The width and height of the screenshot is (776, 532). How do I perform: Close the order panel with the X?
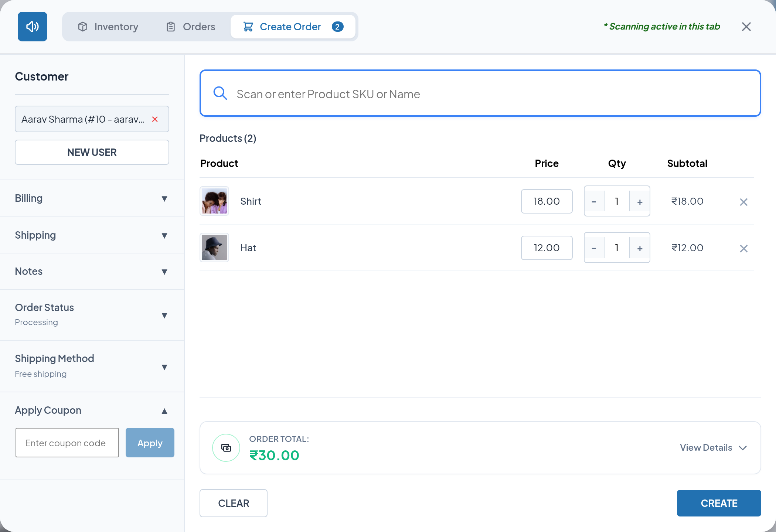point(746,27)
